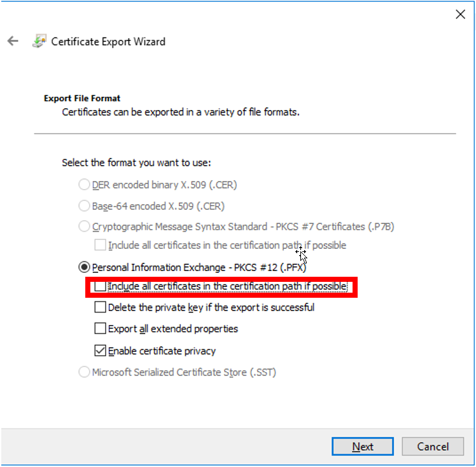This screenshot has width=476, height=467.
Task: Click the Certificate Export Wizard icon
Action: click(x=39, y=41)
